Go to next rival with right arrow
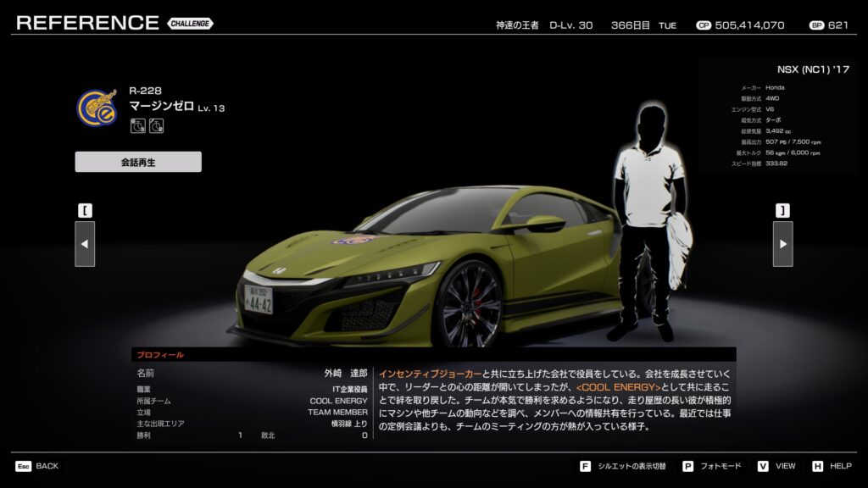Screen dimensions: 868x488 tap(782, 244)
